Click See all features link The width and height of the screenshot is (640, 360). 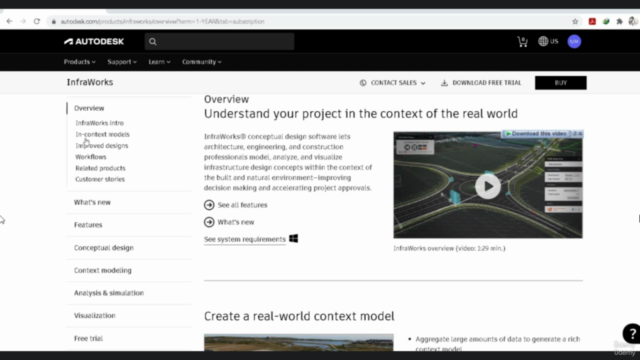pyautogui.click(x=242, y=205)
